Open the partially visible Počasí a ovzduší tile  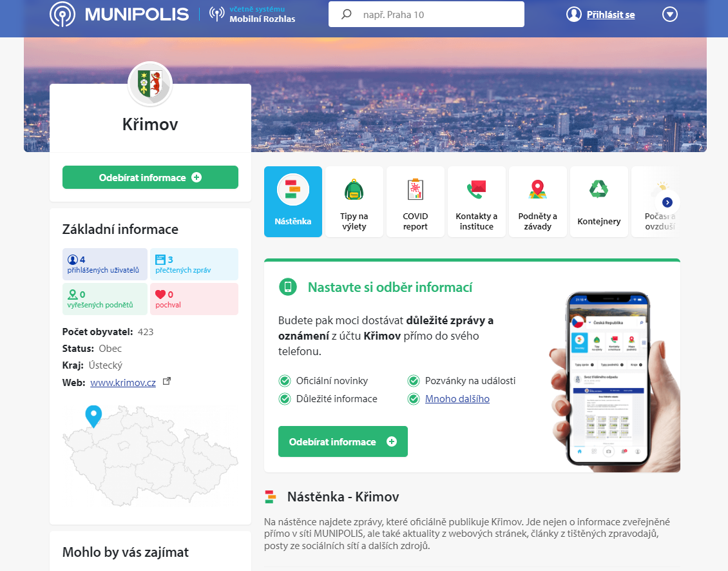(x=655, y=202)
